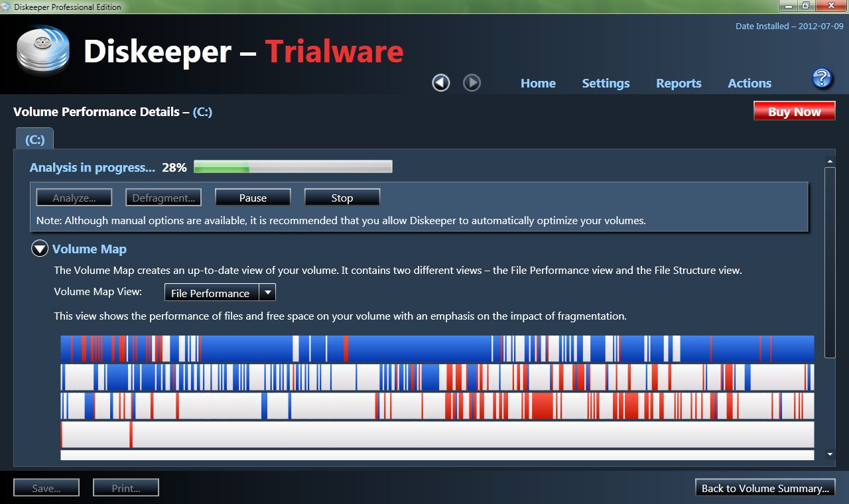Click the scrollbar up arrow
Image resolution: width=849 pixels, height=504 pixels.
click(x=830, y=161)
